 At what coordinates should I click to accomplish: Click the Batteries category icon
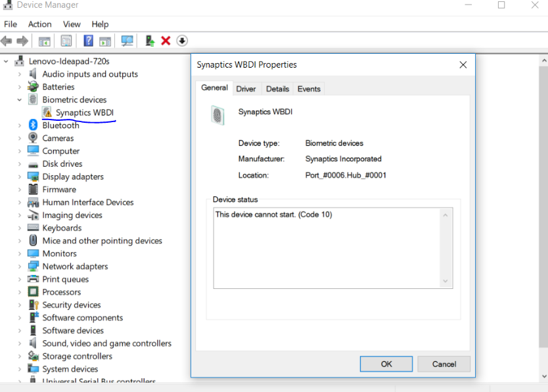tap(34, 86)
